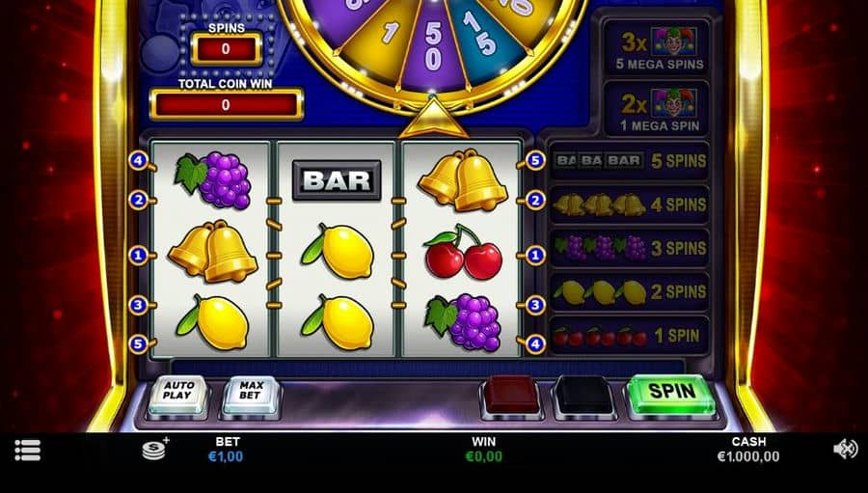Viewport: 868px width, 493px height.
Task: Select payline 1 marker on left side
Action: pos(138,256)
